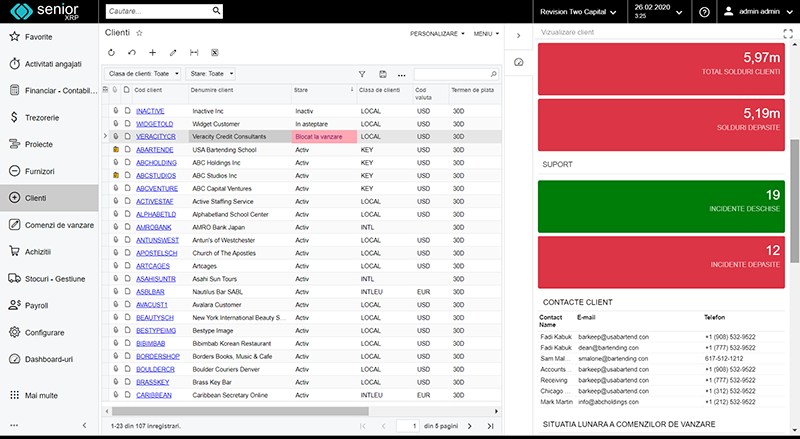
Task: Open Activitati angajati module
Action: pyautogui.click(x=49, y=64)
